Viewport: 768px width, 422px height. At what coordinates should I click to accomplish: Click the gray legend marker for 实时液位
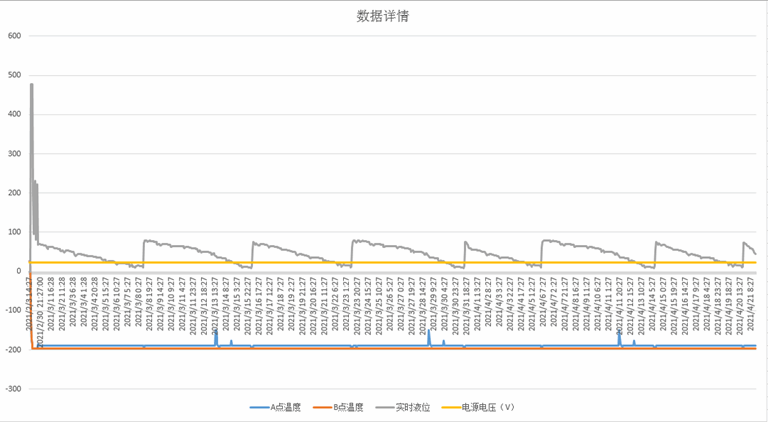(x=386, y=407)
